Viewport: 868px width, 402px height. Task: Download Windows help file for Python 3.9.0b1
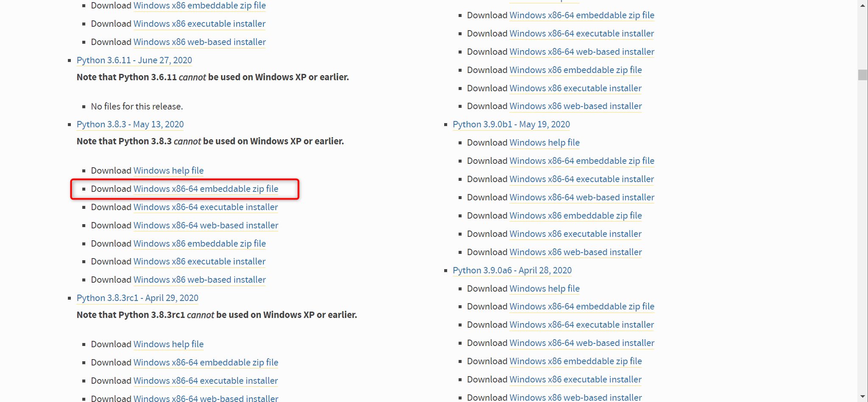click(544, 143)
